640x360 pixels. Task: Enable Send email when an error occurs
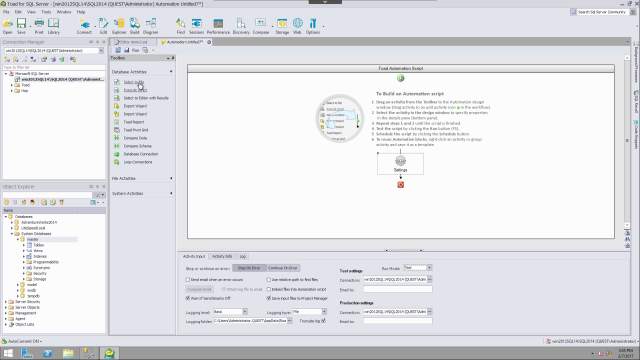tap(188, 280)
